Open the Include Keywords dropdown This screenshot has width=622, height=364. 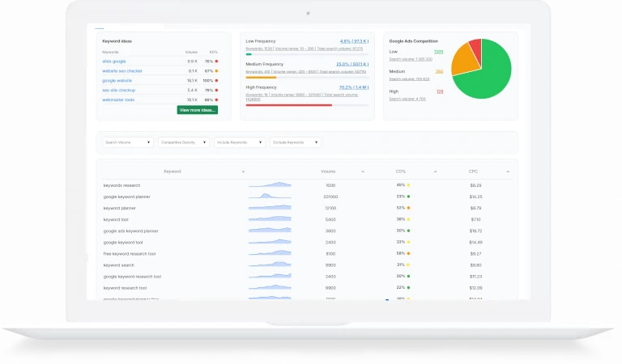click(240, 142)
